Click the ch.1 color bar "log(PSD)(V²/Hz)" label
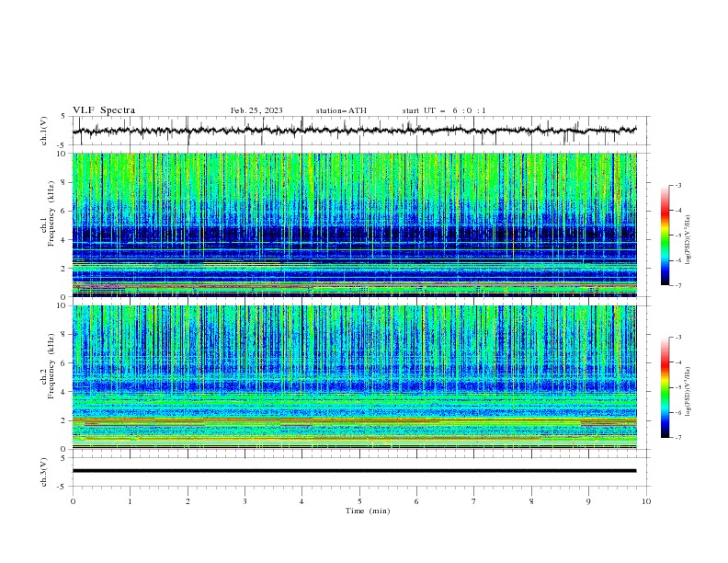The height and width of the screenshot is (563, 728). pos(689,240)
